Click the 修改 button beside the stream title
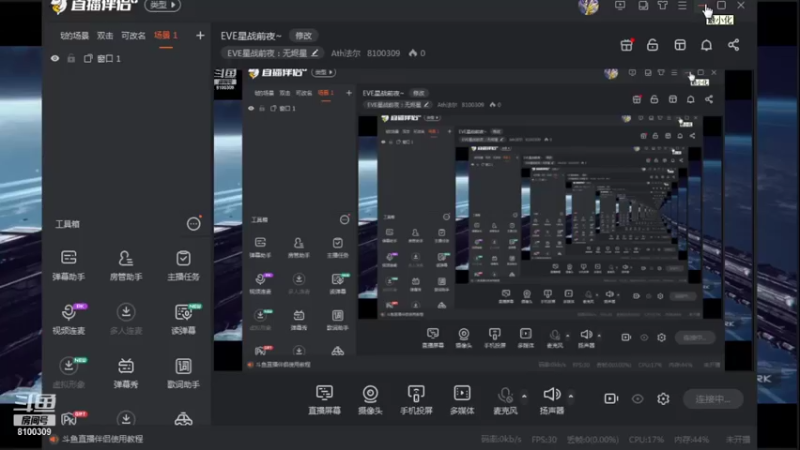 tap(304, 36)
